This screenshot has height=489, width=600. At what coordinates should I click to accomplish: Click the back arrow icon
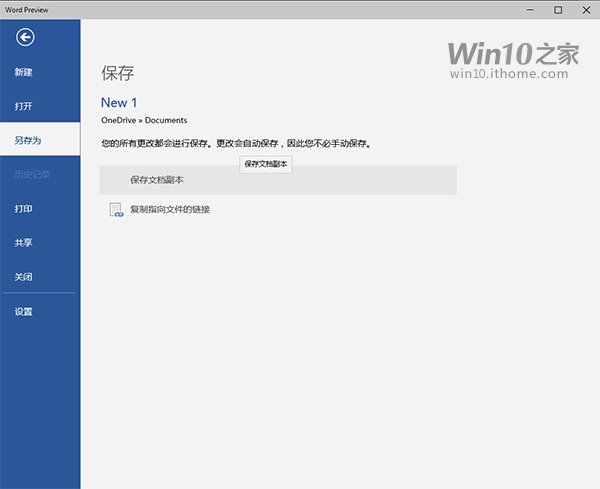[x=25, y=37]
